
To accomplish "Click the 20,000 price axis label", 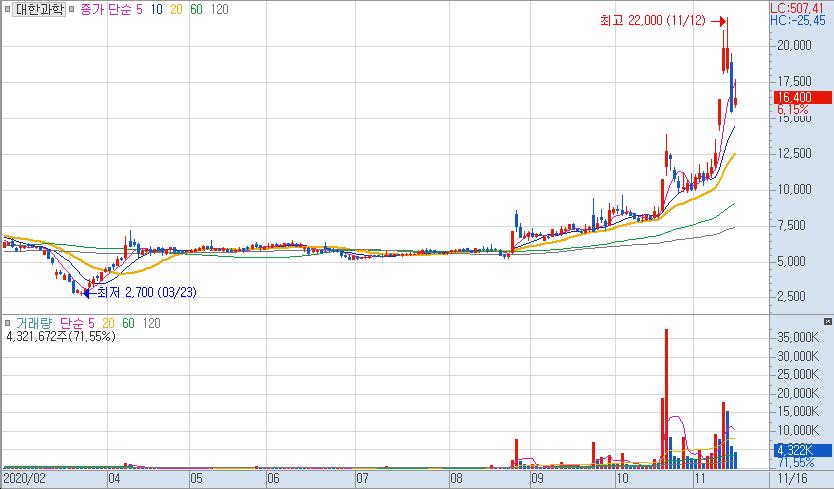I will click(795, 45).
